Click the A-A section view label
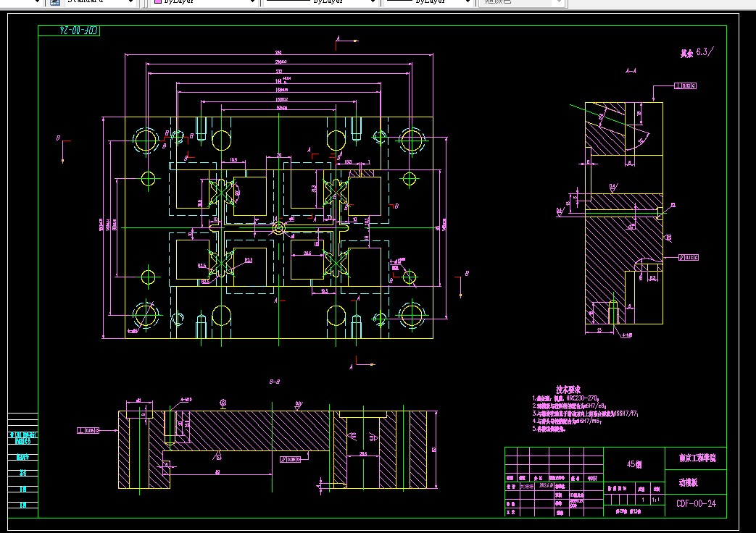This screenshot has height=533, width=756. click(x=631, y=72)
